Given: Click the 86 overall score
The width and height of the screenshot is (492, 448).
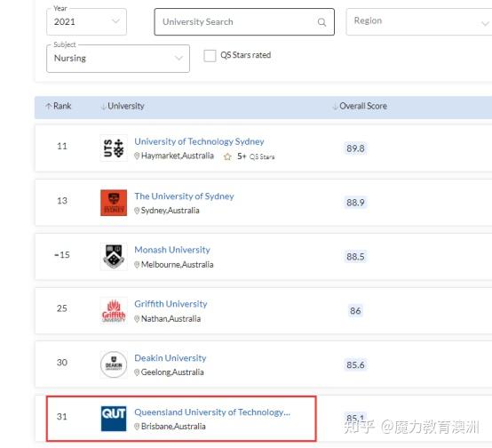Looking at the screenshot, I should 355,311.
